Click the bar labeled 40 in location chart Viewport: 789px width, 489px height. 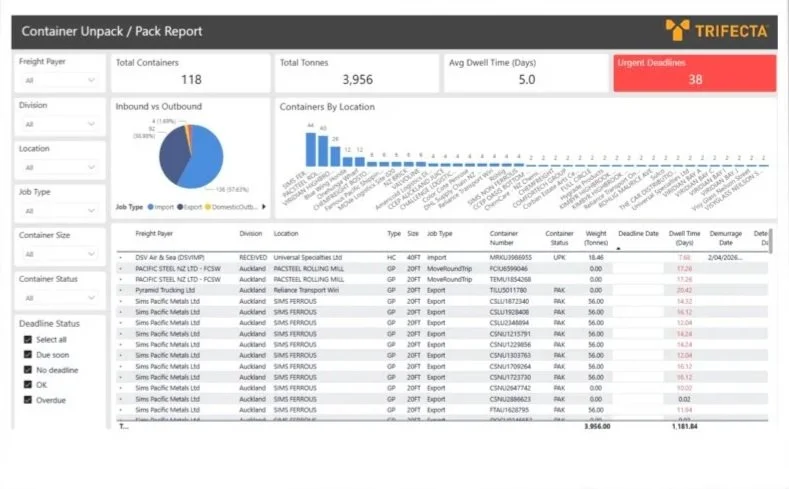coord(323,151)
